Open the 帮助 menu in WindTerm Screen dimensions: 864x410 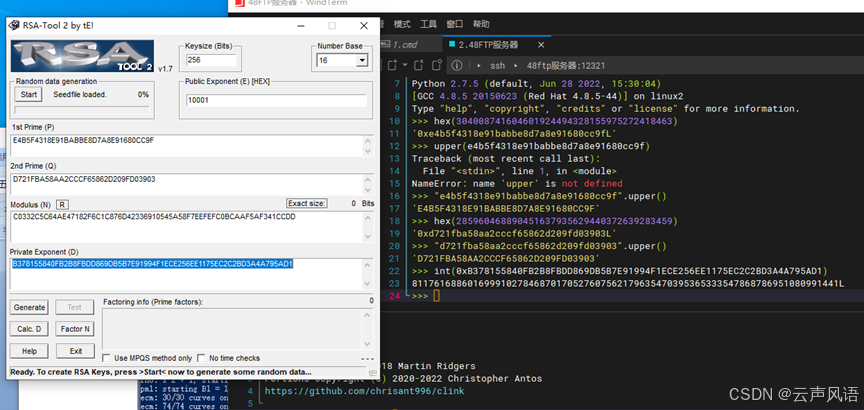(x=481, y=24)
